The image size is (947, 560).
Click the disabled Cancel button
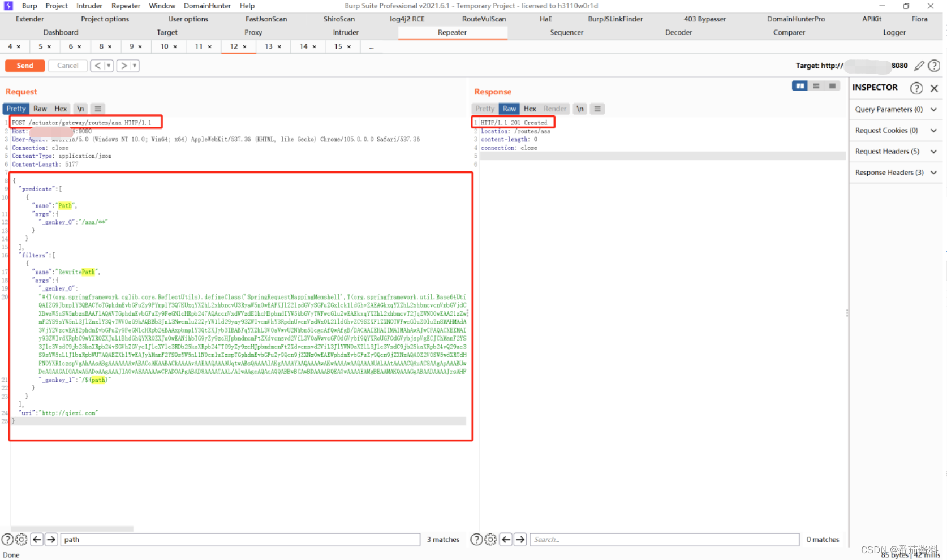(x=68, y=66)
